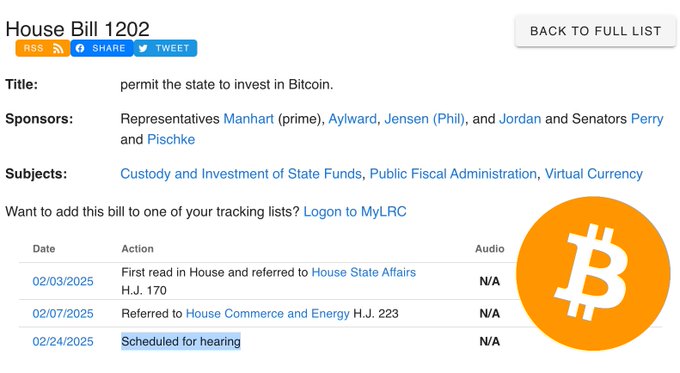Go BACK TO FULL LIST
This screenshot has width=680, height=373.
(x=595, y=31)
